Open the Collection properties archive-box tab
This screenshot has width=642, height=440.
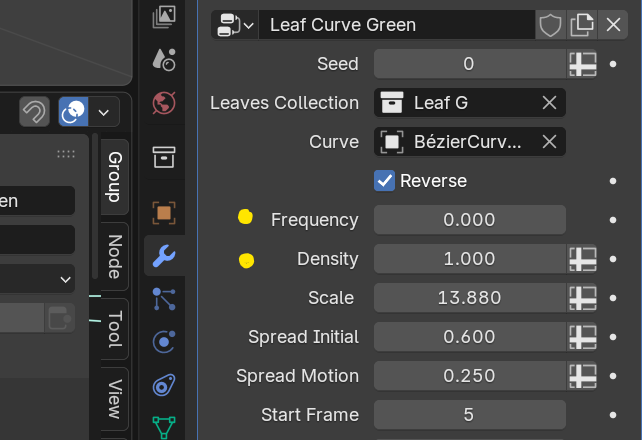(164, 157)
